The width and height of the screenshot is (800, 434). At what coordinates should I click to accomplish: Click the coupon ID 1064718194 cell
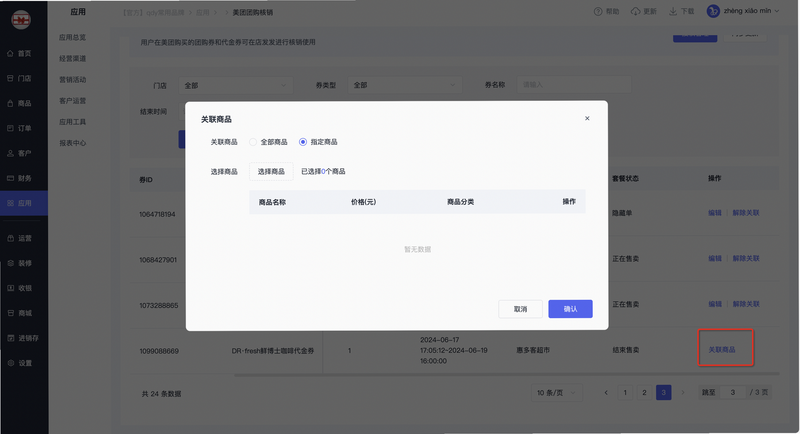pyautogui.click(x=157, y=215)
